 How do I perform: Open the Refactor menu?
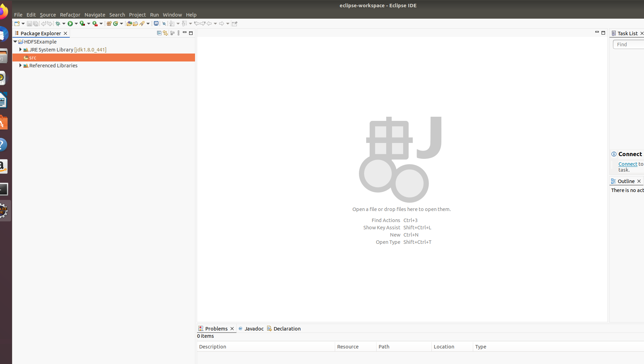70,15
